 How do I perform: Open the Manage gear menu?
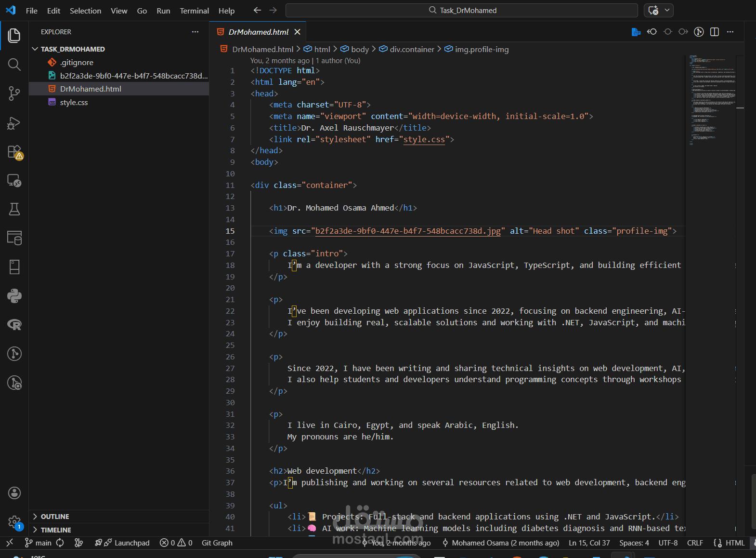(x=14, y=522)
